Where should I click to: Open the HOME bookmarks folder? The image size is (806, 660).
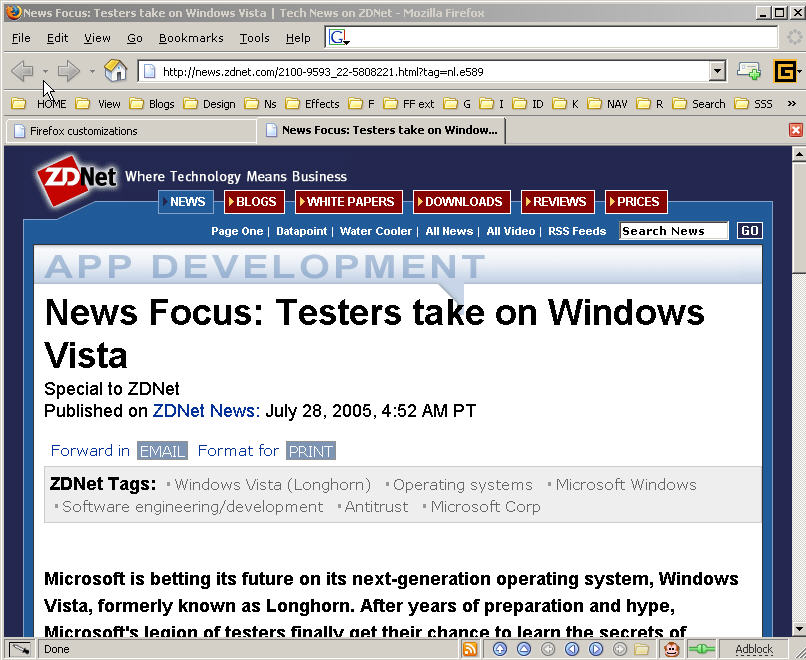[x=39, y=104]
